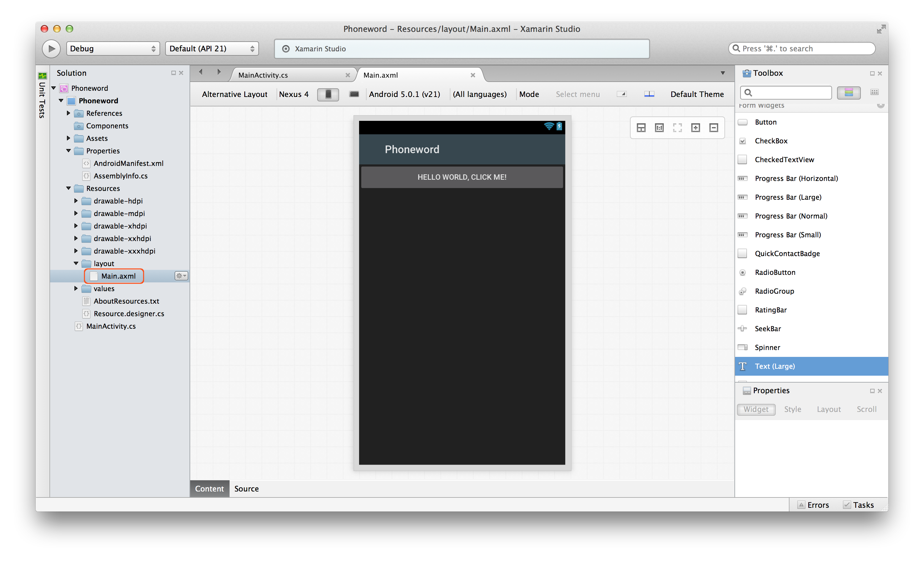The height and width of the screenshot is (561, 924).
Task: Switch to the Source view tab
Action: [246, 489]
